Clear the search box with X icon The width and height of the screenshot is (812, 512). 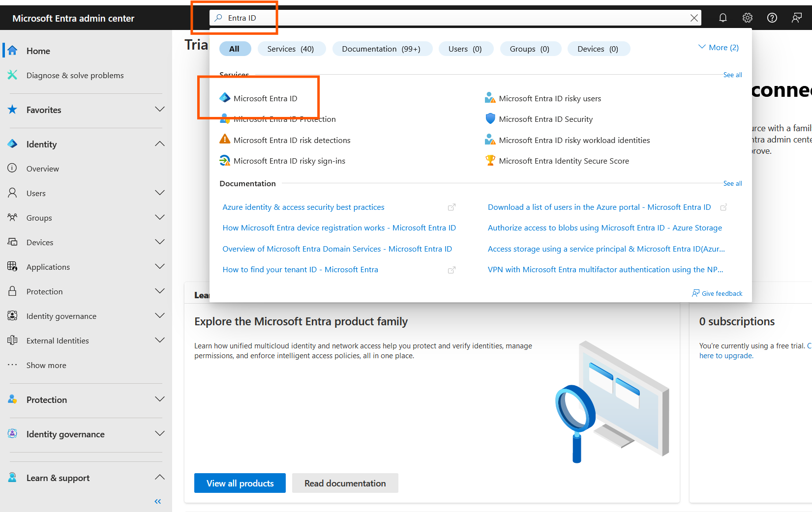694,18
